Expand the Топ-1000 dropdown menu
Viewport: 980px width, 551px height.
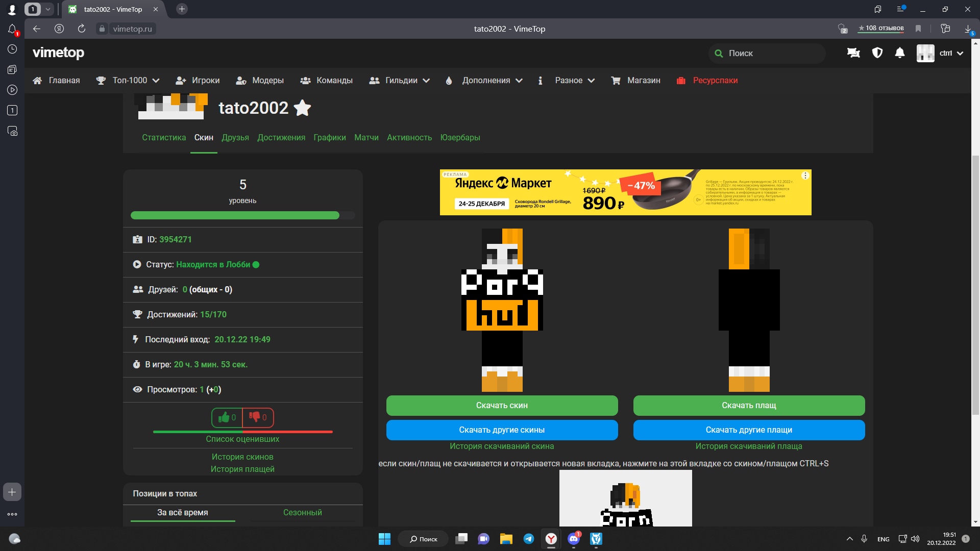pyautogui.click(x=129, y=81)
